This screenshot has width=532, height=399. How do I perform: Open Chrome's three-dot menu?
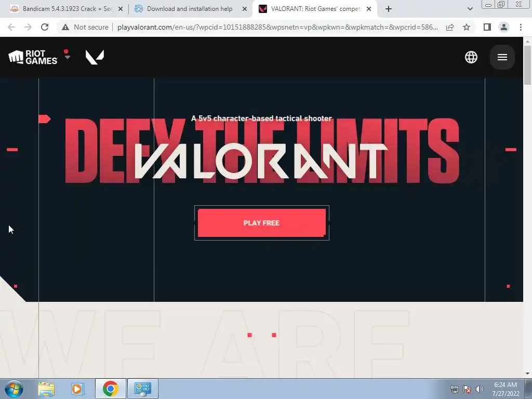521,27
